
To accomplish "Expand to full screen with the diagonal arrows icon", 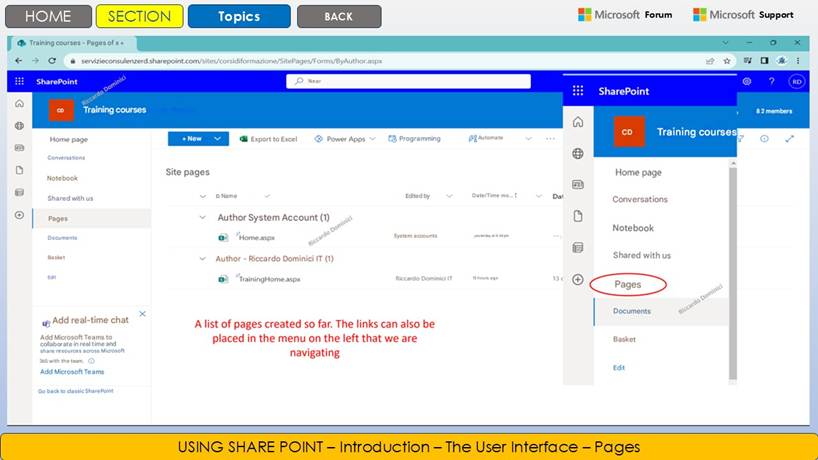I will pos(789,139).
